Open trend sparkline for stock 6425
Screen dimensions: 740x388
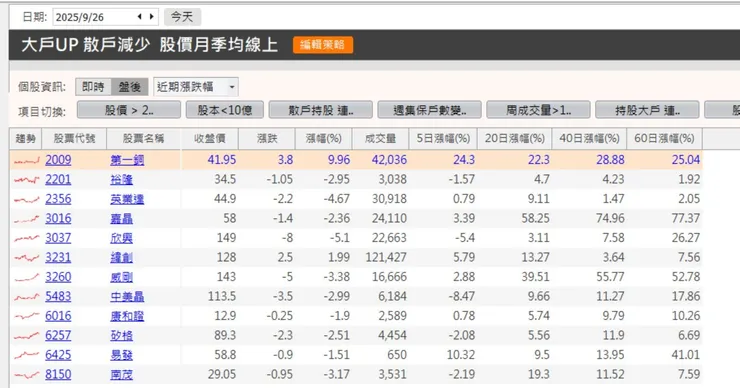(26, 355)
